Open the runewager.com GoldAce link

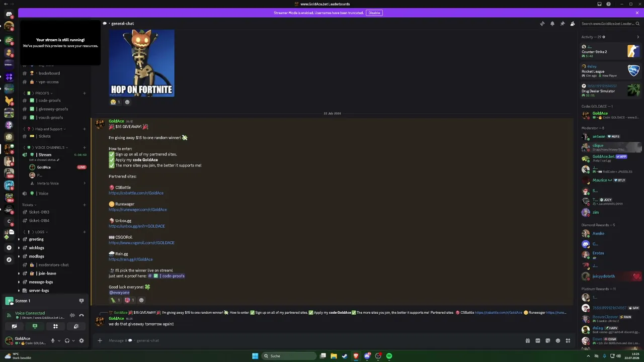(x=138, y=210)
